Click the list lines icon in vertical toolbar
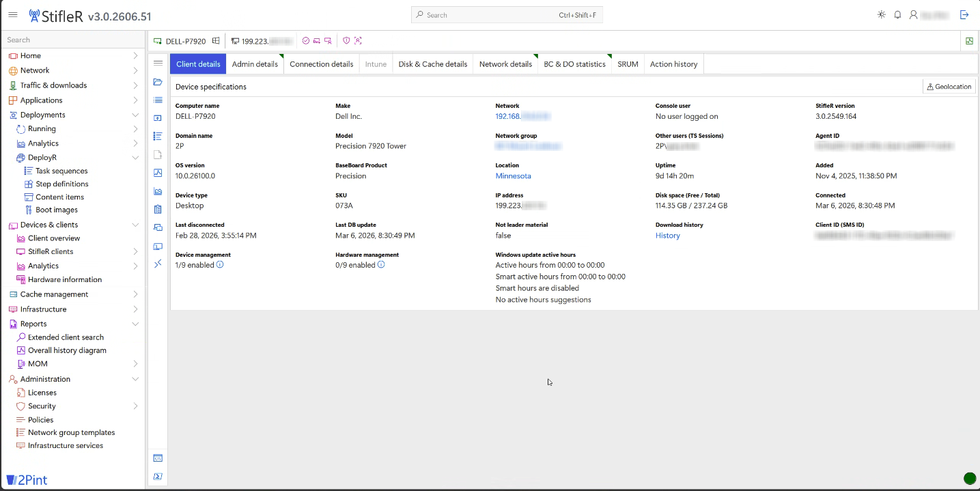Viewport: 980px width, 491px height. coord(158,100)
